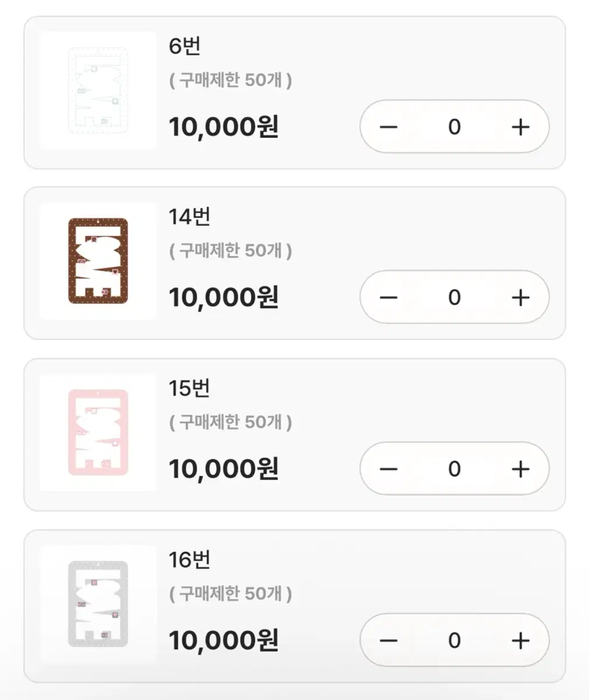589x700 pixels.
Task: Open the white LOVE thumbnail for 6번
Action: (98, 90)
